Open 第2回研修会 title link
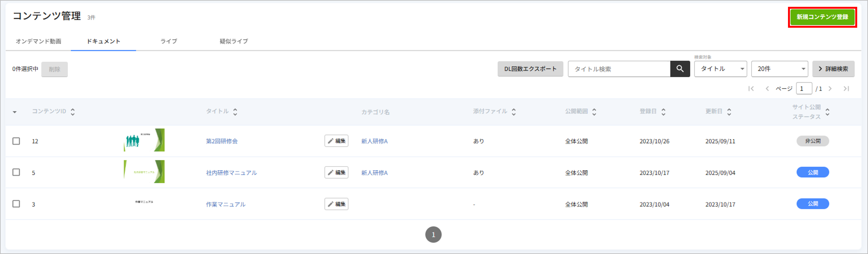This screenshot has height=254, width=868. (x=222, y=141)
